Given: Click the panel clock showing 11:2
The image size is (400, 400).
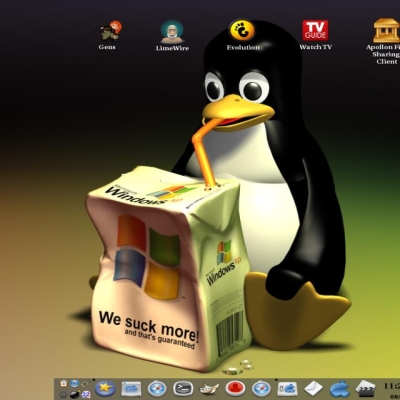Looking at the screenshot, I should [392, 386].
